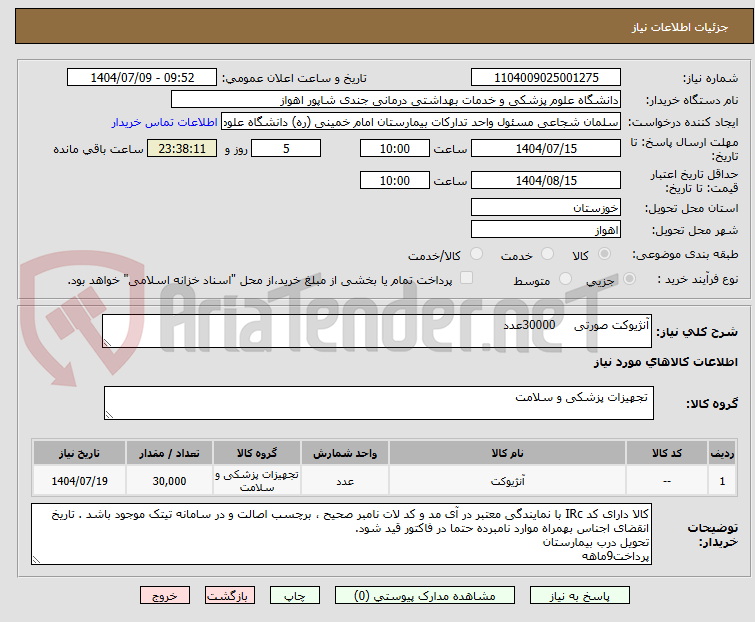The image size is (755, 622).
Task: Click the price validity date 1404/08/15
Action: pyautogui.click(x=546, y=181)
